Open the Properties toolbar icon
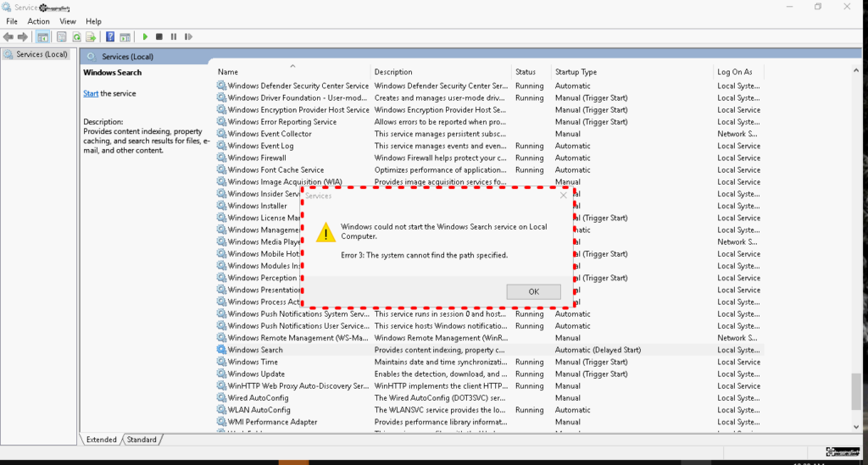Viewport: 868px width, 465px height. (x=61, y=37)
